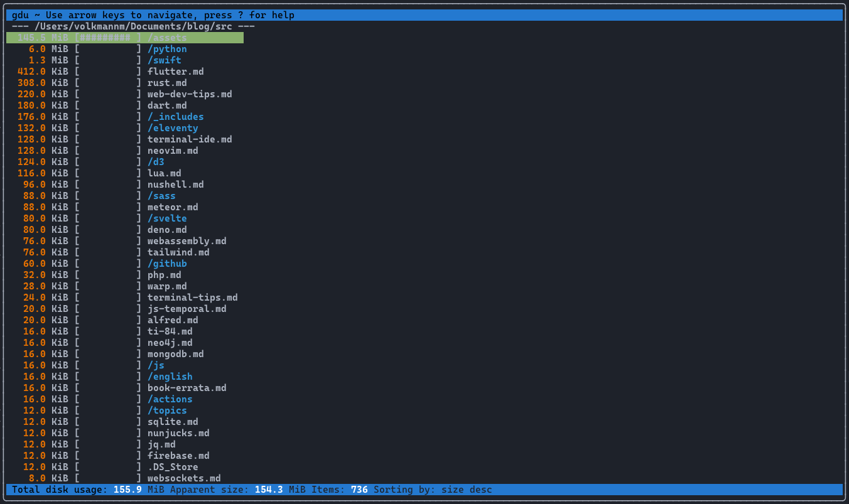
Task: Select the terminal-tips.md file
Action: pos(192,298)
